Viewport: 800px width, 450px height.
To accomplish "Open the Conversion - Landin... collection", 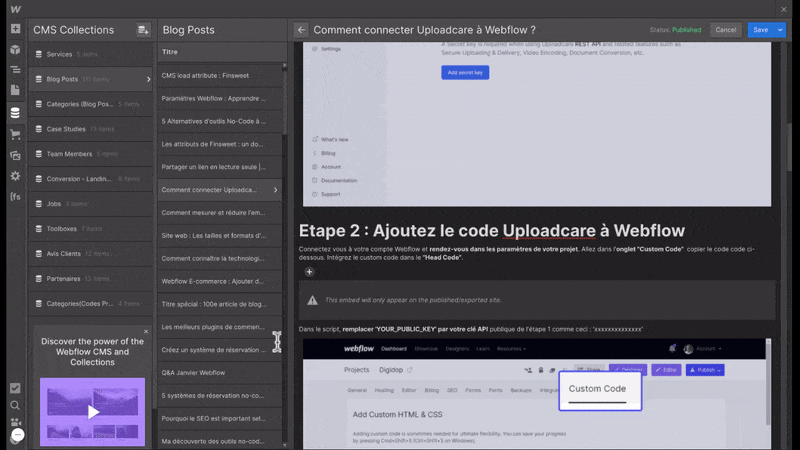I will pyautogui.click(x=91, y=179).
